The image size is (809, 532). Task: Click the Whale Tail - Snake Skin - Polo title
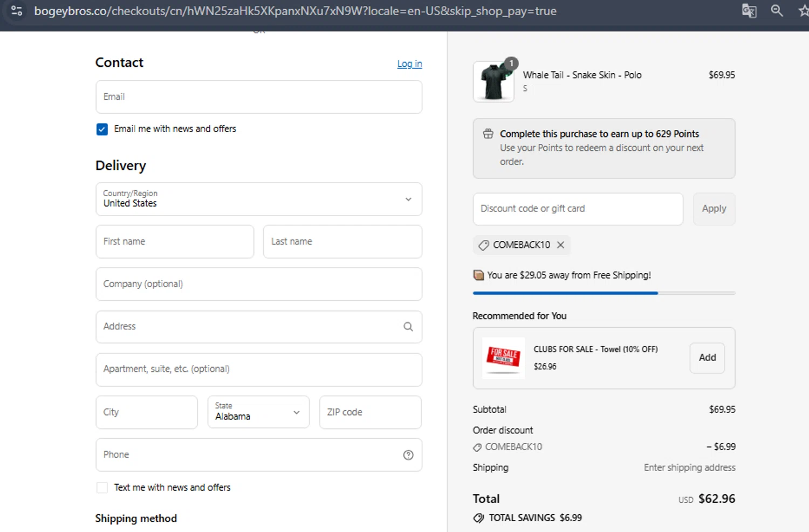[x=582, y=75]
